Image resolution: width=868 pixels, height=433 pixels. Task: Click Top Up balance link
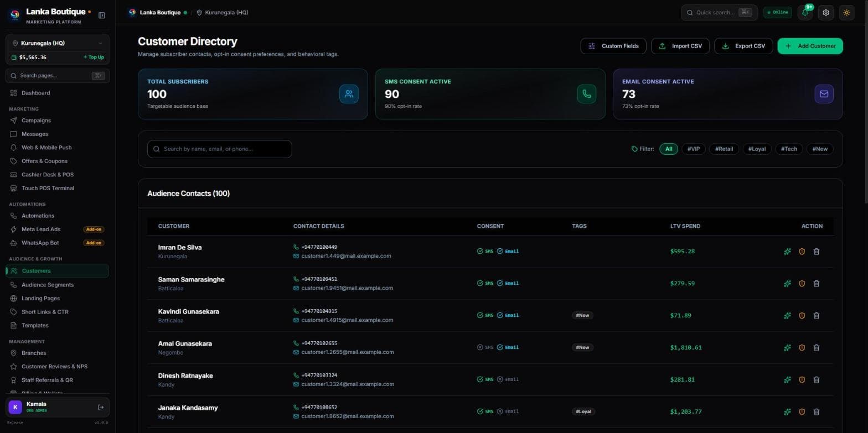click(94, 57)
